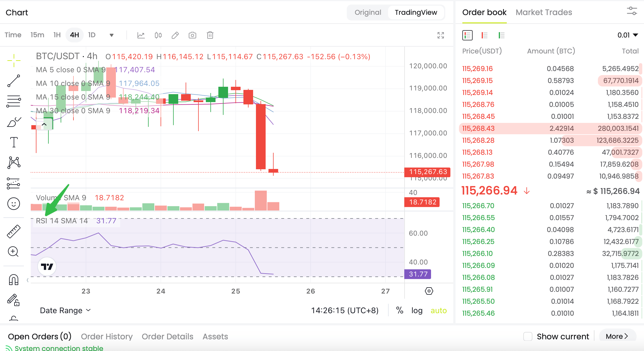
Task: Activate the zoom-in tool
Action: pyautogui.click(x=14, y=251)
